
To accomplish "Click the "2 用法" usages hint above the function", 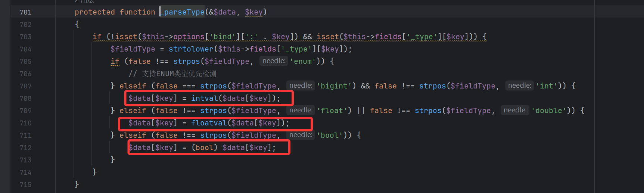I will pos(84,1).
